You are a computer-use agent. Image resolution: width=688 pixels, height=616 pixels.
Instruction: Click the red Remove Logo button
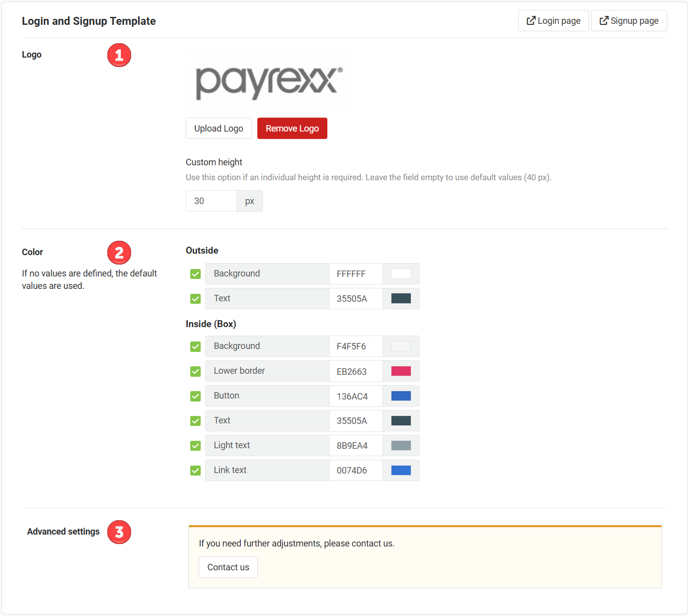[x=292, y=129]
